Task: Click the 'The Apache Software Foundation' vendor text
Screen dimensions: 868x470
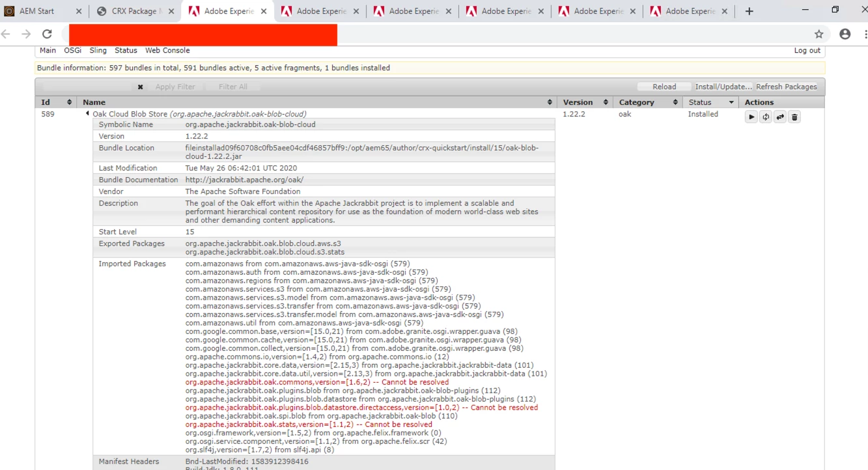Action: pos(243,191)
